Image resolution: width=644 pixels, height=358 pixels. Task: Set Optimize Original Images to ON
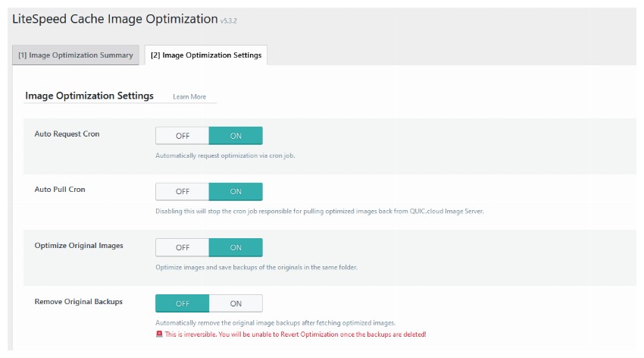(x=236, y=247)
